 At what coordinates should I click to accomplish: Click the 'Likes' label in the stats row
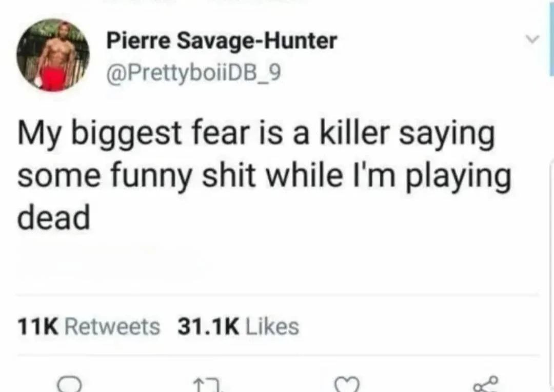point(272,326)
